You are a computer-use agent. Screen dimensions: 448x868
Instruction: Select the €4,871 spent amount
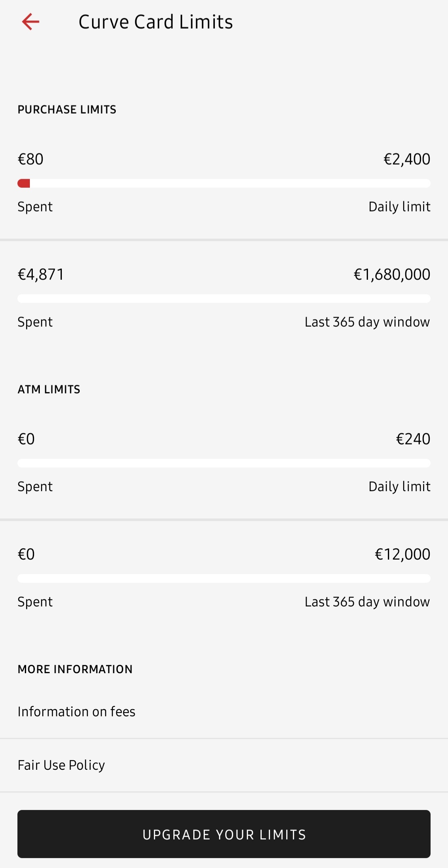(x=41, y=274)
